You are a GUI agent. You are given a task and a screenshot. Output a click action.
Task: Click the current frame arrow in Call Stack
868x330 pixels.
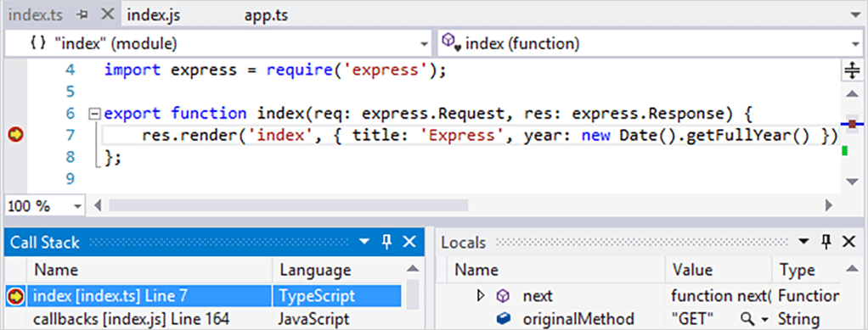coord(15,297)
